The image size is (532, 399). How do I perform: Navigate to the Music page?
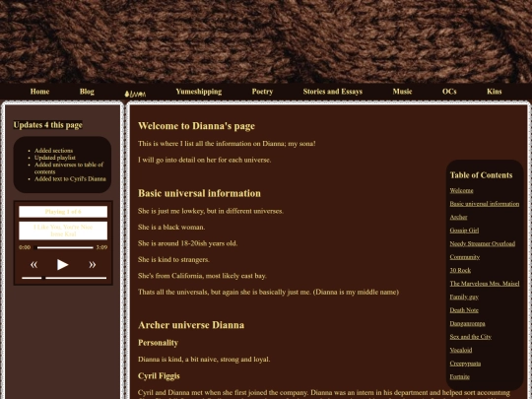(x=402, y=92)
